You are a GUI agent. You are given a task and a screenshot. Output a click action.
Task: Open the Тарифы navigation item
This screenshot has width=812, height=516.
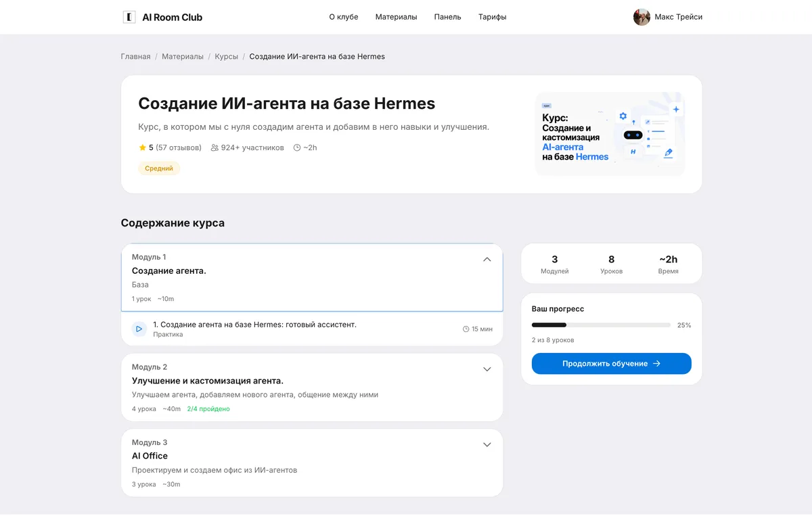[492, 17]
